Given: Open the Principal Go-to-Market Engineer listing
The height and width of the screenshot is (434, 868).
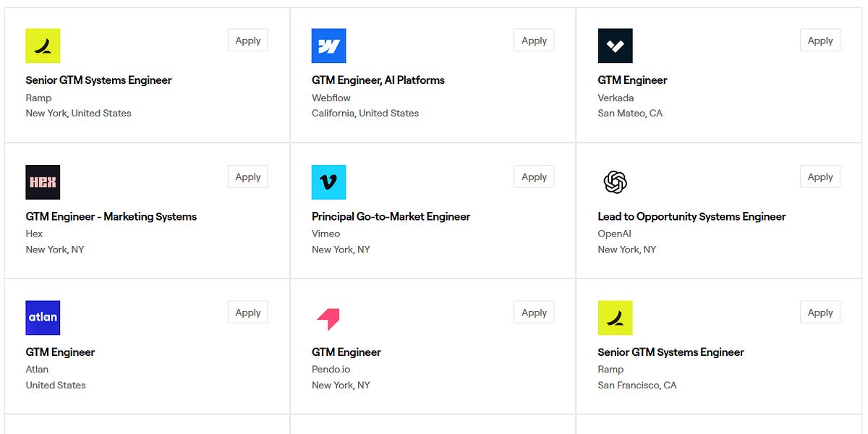Looking at the screenshot, I should (391, 216).
